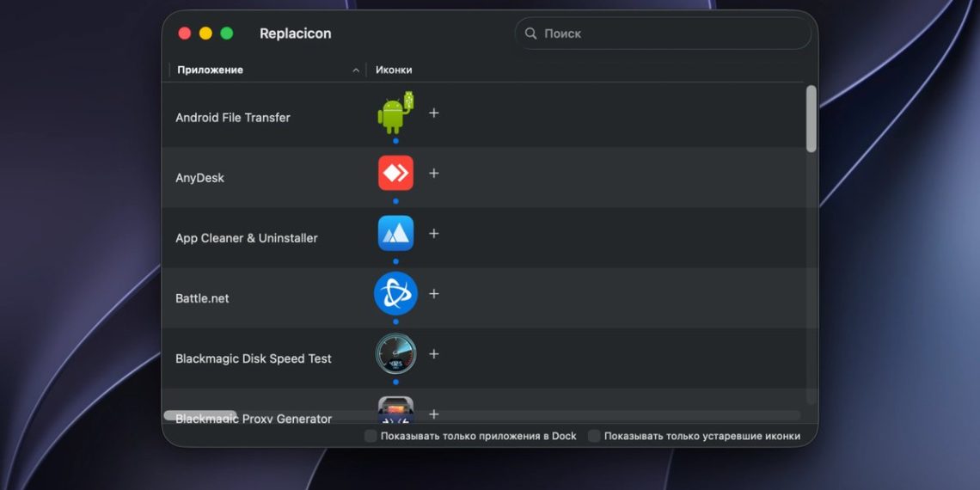Image resolution: width=980 pixels, height=490 pixels.
Task: Focus the Поиск search field
Action: pyautogui.click(x=663, y=34)
